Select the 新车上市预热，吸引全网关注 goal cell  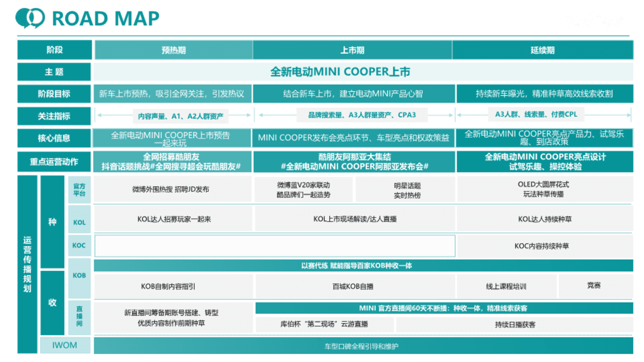click(172, 94)
